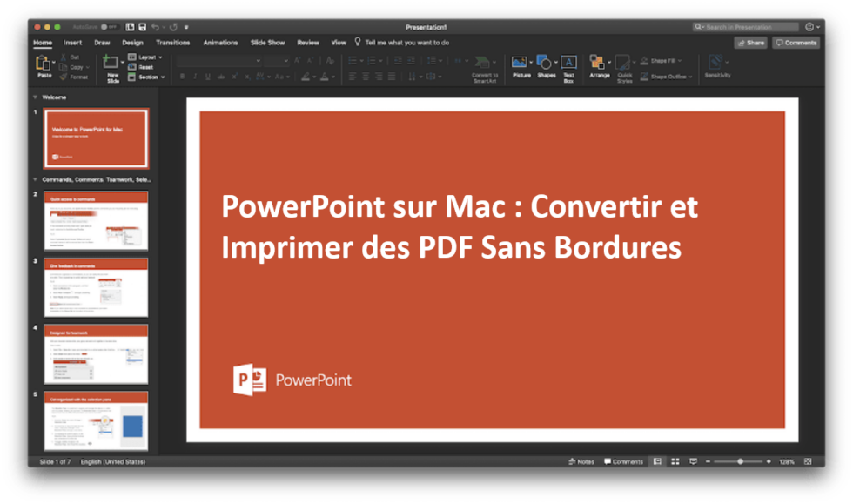
Task: Click the Paste clipboard icon
Action: pyautogui.click(x=43, y=64)
